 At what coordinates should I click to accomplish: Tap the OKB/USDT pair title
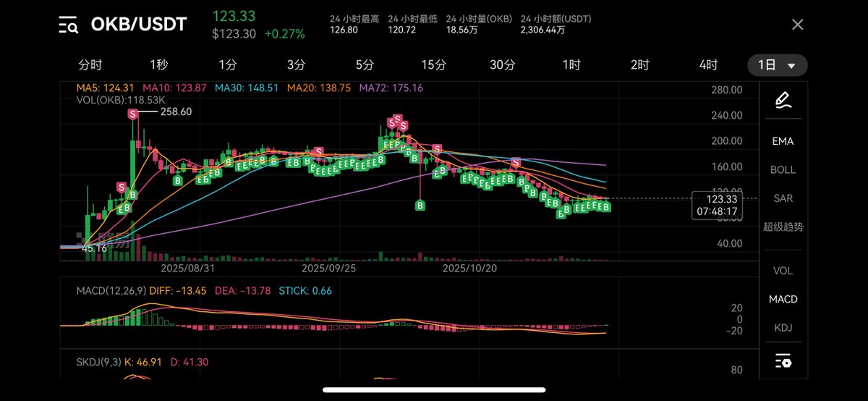coord(138,25)
